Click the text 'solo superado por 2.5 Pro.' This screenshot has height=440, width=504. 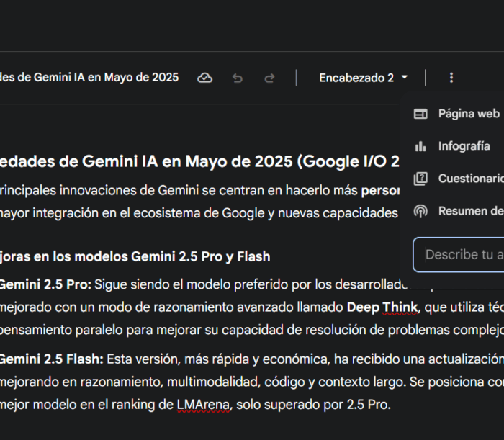(x=313, y=405)
